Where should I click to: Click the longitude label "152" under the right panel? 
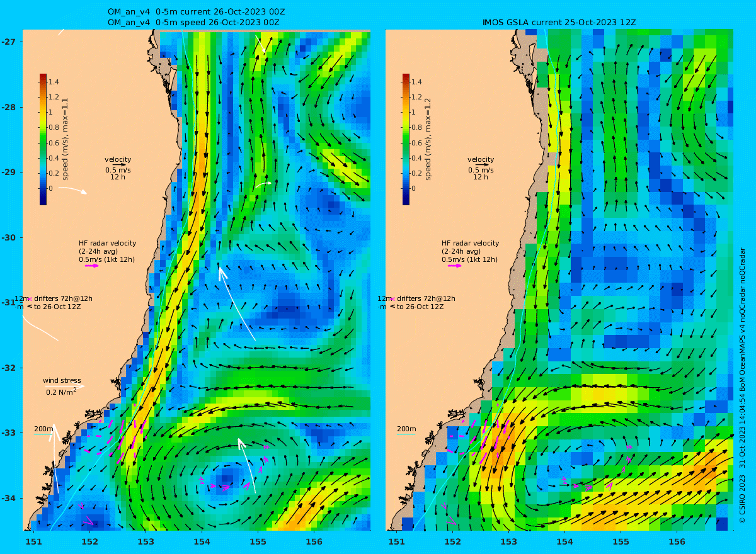(452, 541)
